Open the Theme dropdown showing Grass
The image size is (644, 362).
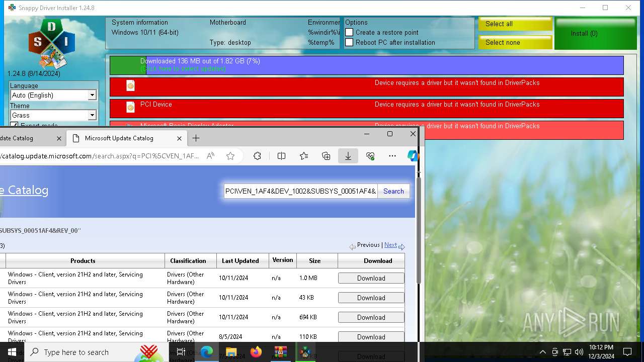(x=53, y=115)
